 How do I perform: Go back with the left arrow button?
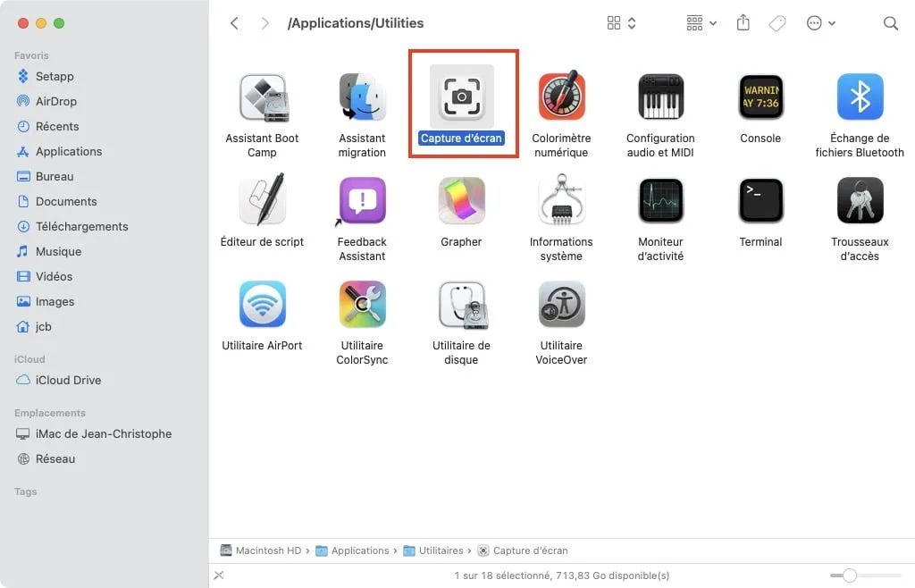(235, 23)
